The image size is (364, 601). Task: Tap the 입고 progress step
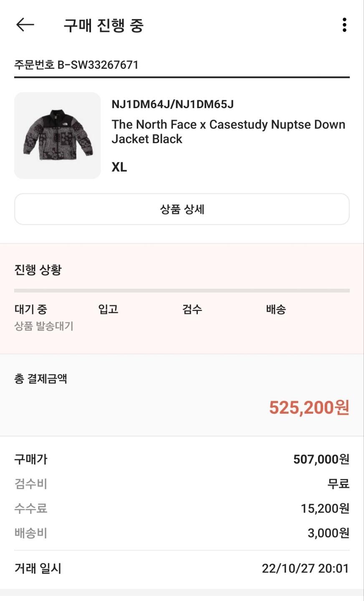[x=108, y=309]
